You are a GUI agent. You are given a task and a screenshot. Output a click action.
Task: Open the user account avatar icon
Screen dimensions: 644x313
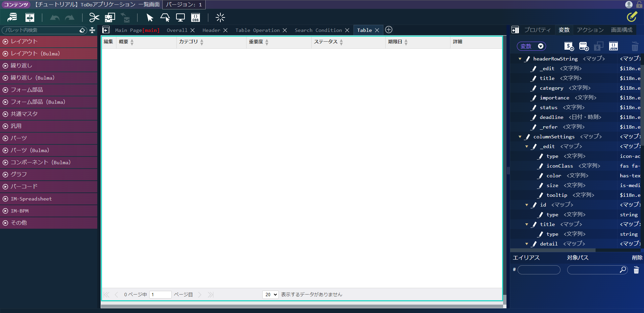tap(629, 4)
